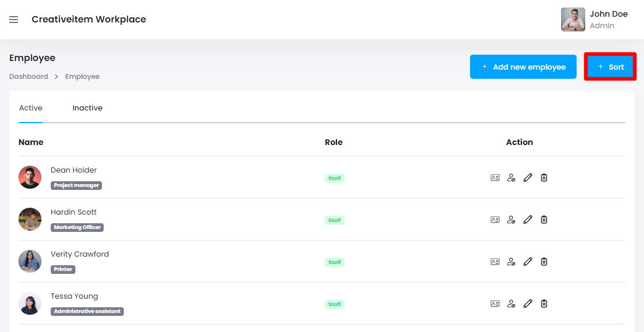This screenshot has height=332, width=644.
Task: Click trash icon for Verity Crawford
Action: pos(544,262)
